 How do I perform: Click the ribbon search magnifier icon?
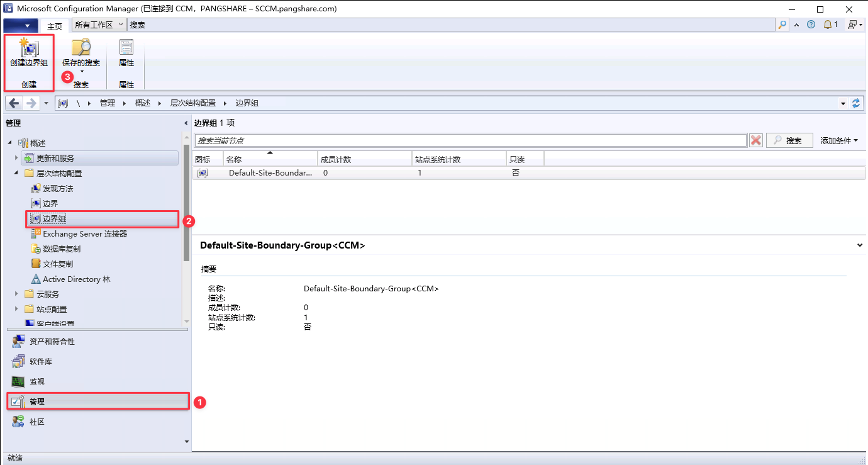(782, 25)
